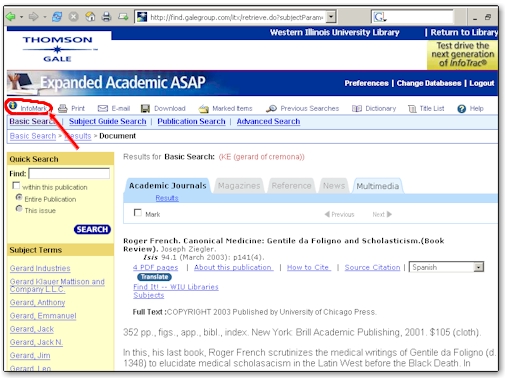This screenshot has width=507, height=380.
Task: Check 'within this publication' checkbox
Action: pyautogui.click(x=16, y=185)
